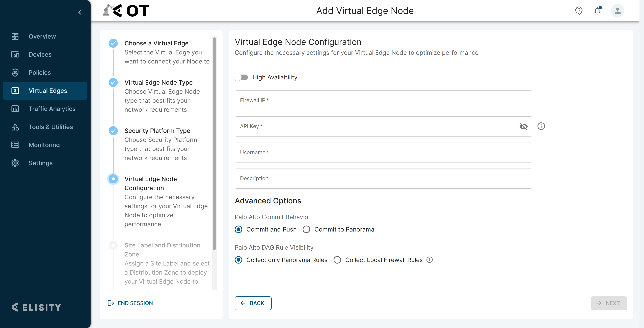Click the Policies shield icon
Screen dimensions: 644x328
click(x=15, y=72)
